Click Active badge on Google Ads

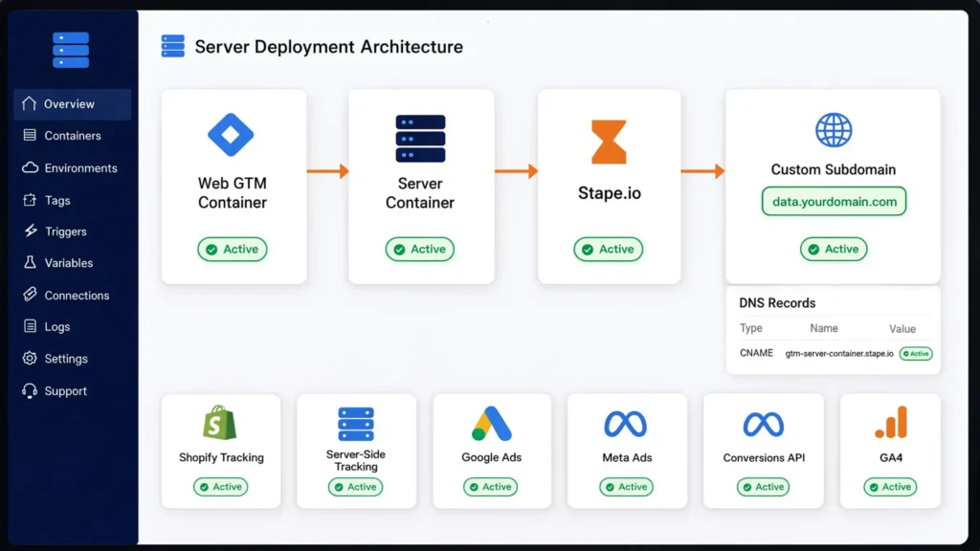[491, 487]
